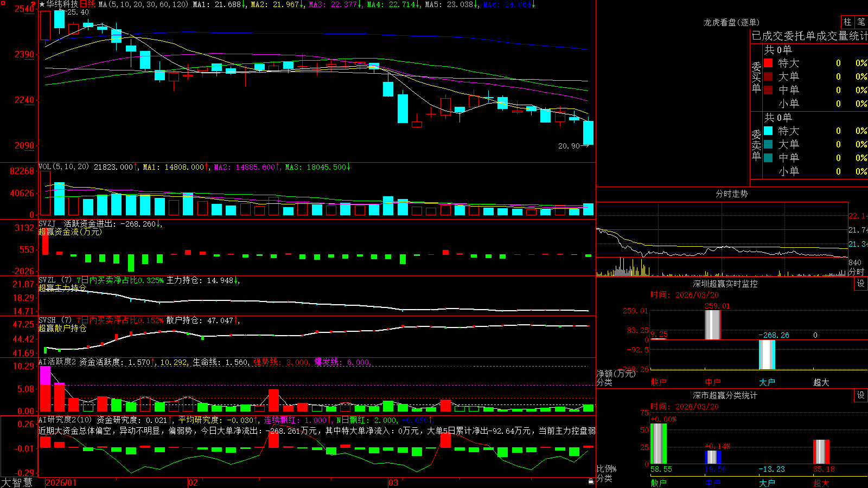Click the 近期大资金总体偏空 analysis text line
This screenshot has width=868, height=488.
click(317, 431)
